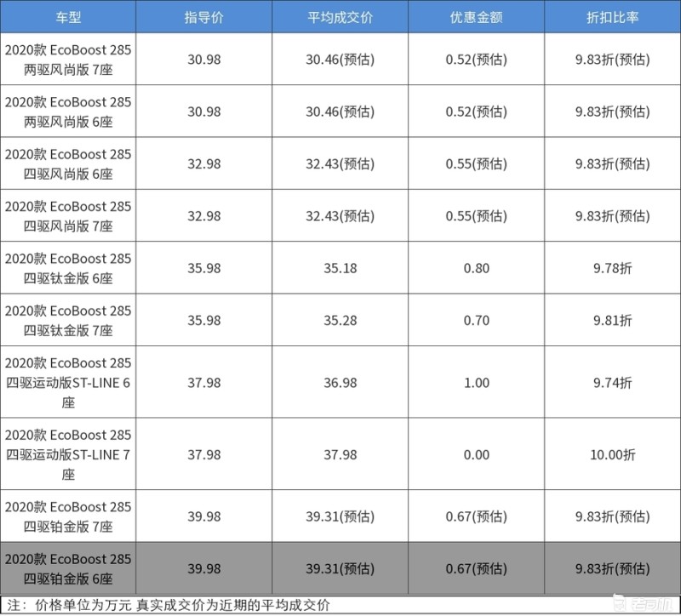Screen dimensions: 681x616
Task: Click the 平均成交价 column header
Action: pyautogui.click(x=340, y=17)
